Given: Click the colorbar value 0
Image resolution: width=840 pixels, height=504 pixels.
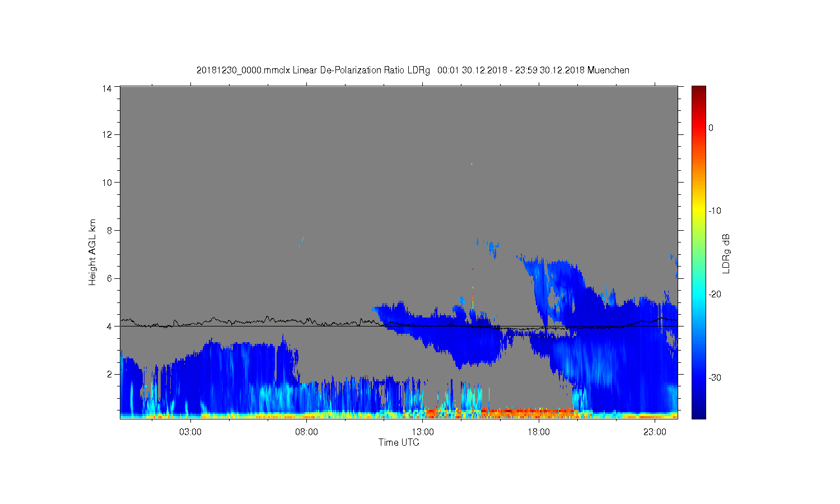Looking at the screenshot, I should click(711, 128).
